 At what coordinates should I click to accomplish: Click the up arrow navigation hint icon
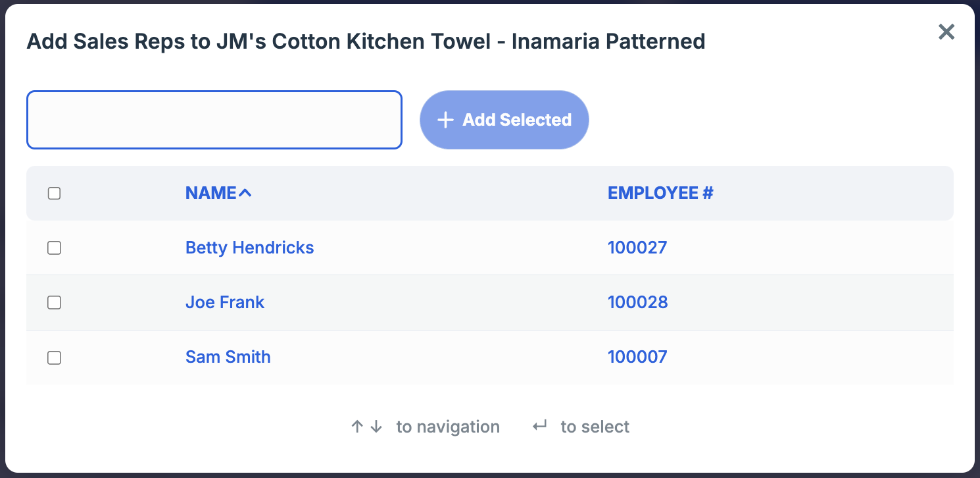(x=357, y=427)
